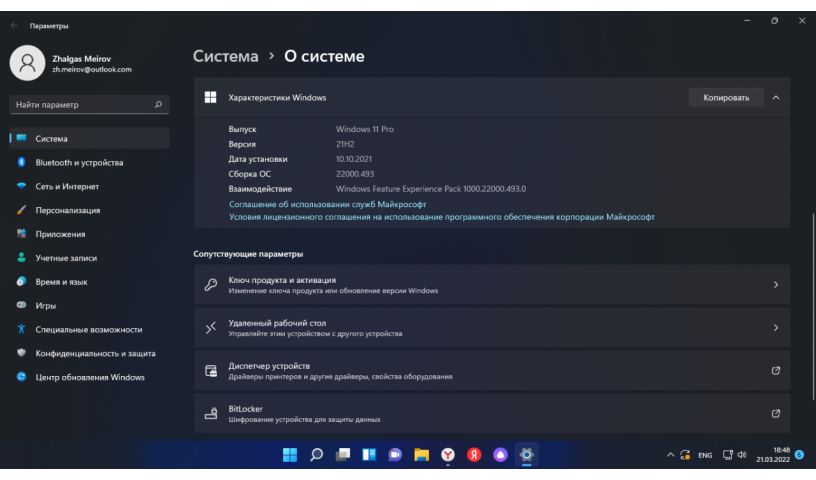Image resolution: width=816 pixels, height=480 pixels.
Task: Click the user avatar icon
Action: tap(28, 63)
